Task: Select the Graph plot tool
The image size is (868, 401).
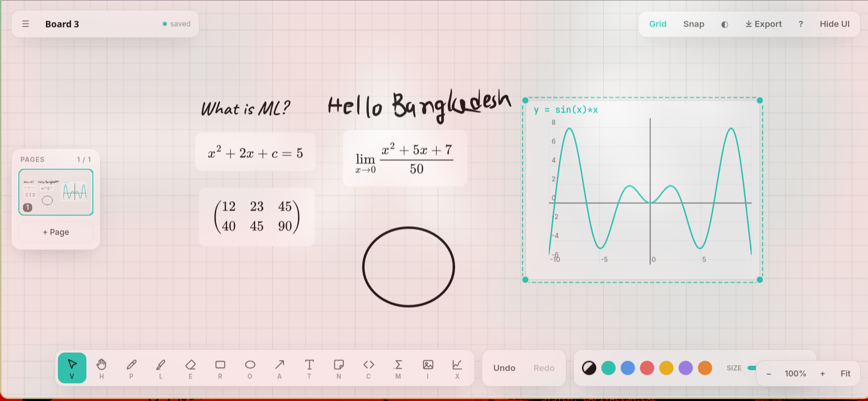Action: coord(457,368)
